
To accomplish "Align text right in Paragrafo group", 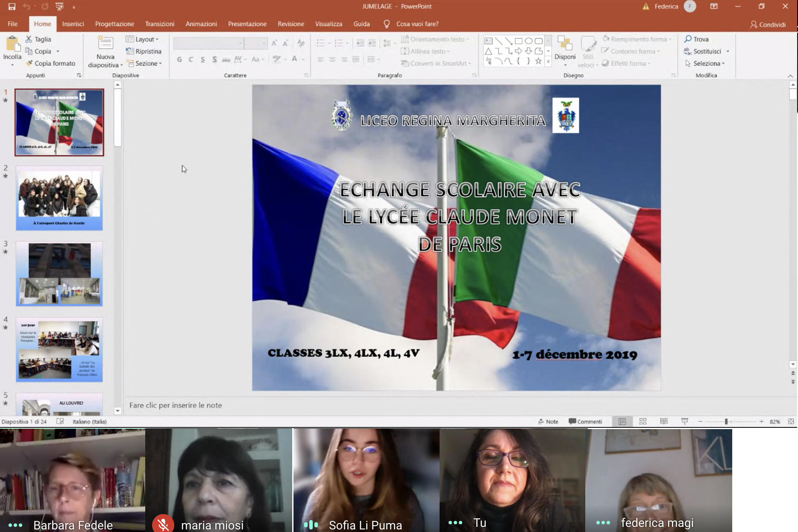I will click(344, 59).
